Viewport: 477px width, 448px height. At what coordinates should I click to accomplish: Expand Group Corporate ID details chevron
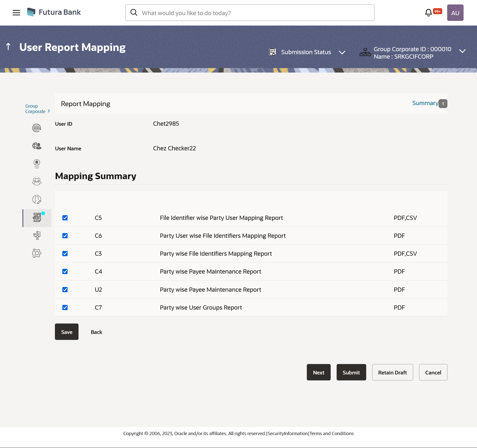pos(462,51)
